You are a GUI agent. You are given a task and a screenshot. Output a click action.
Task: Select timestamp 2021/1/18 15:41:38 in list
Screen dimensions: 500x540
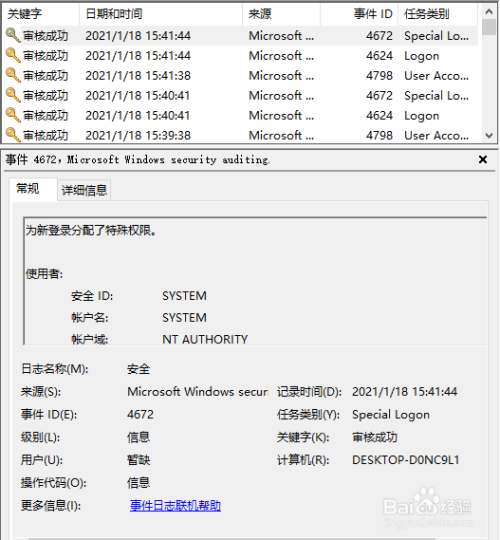[x=138, y=76]
